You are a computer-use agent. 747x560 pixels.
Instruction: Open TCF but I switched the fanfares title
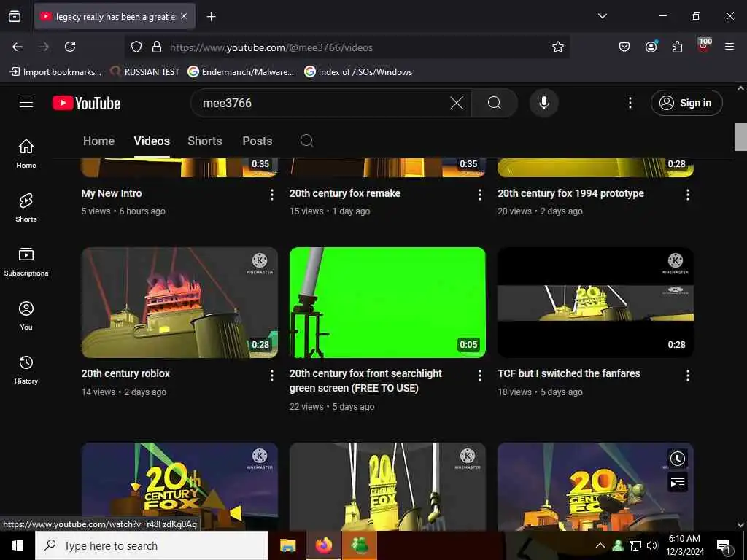click(x=569, y=373)
